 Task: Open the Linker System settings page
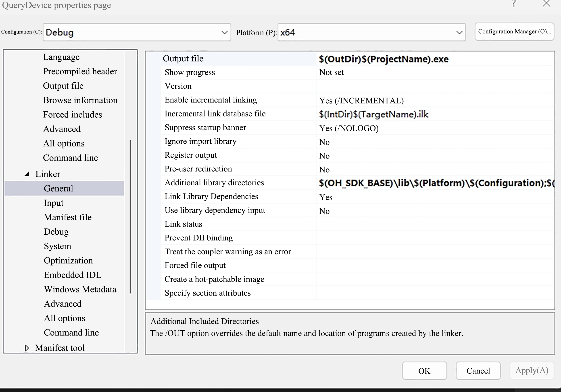57,246
